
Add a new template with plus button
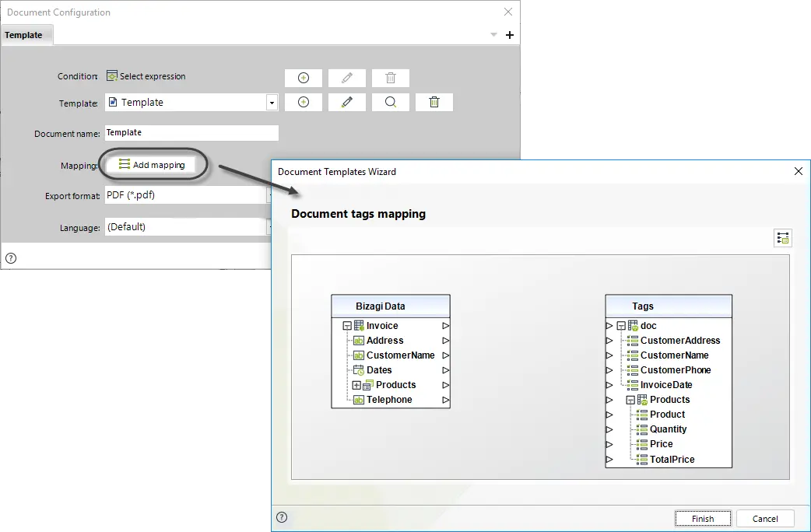304,102
